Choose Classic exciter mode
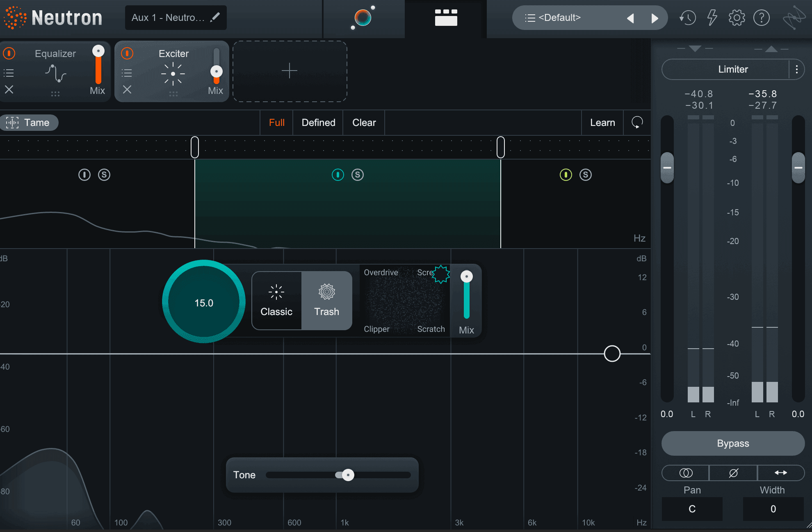Image resolution: width=812 pixels, height=532 pixels. click(x=276, y=300)
